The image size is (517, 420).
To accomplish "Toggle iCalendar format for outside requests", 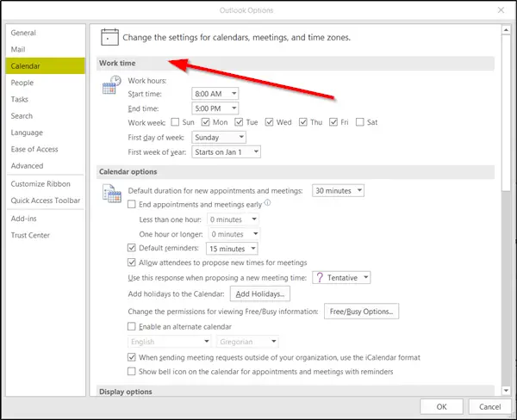I will pyautogui.click(x=132, y=357).
